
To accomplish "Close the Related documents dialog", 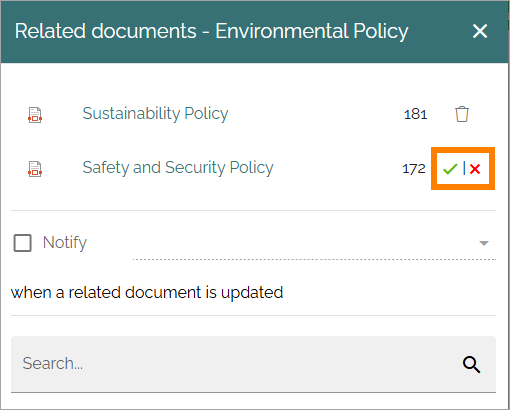I will click(x=480, y=31).
